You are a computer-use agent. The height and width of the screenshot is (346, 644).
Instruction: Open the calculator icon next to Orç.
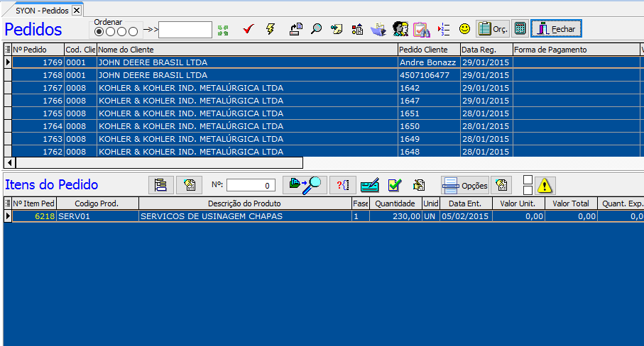(x=520, y=29)
